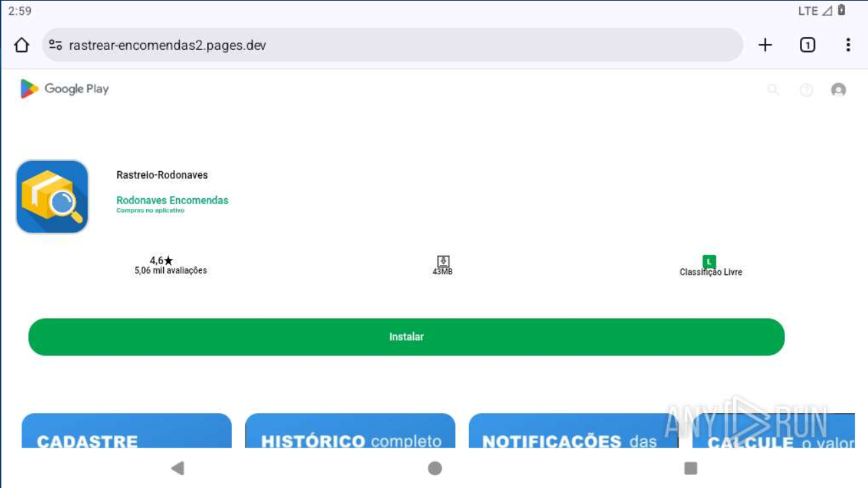The image size is (868, 488).
Task: Click the Google Play logo
Action: coord(64,89)
